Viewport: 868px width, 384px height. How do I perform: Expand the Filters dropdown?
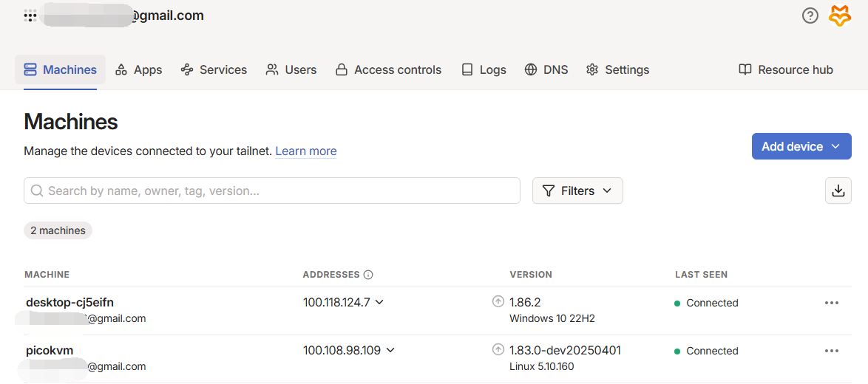pos(577,191)
